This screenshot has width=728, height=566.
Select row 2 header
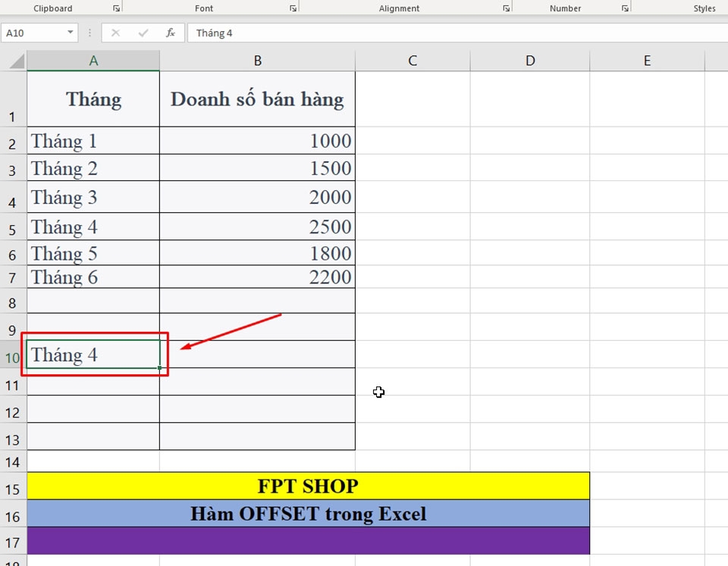coord(13,141)
